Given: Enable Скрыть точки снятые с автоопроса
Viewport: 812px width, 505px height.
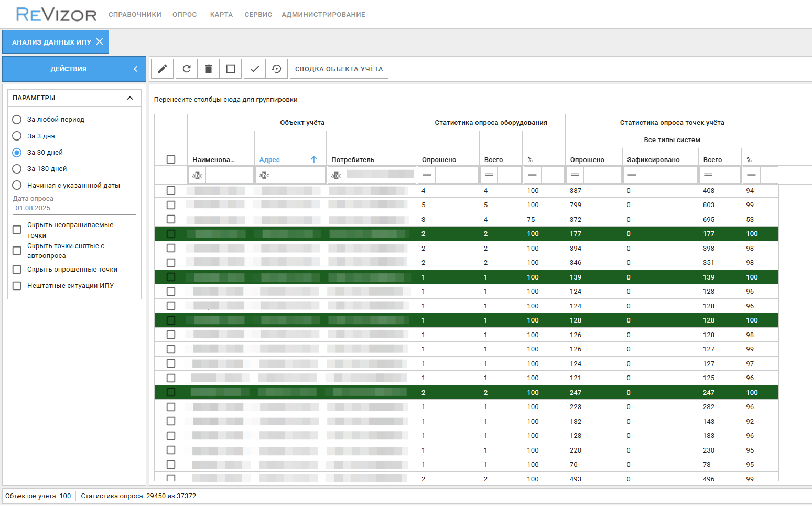Looking at the screenshot, I should (17, 251).
